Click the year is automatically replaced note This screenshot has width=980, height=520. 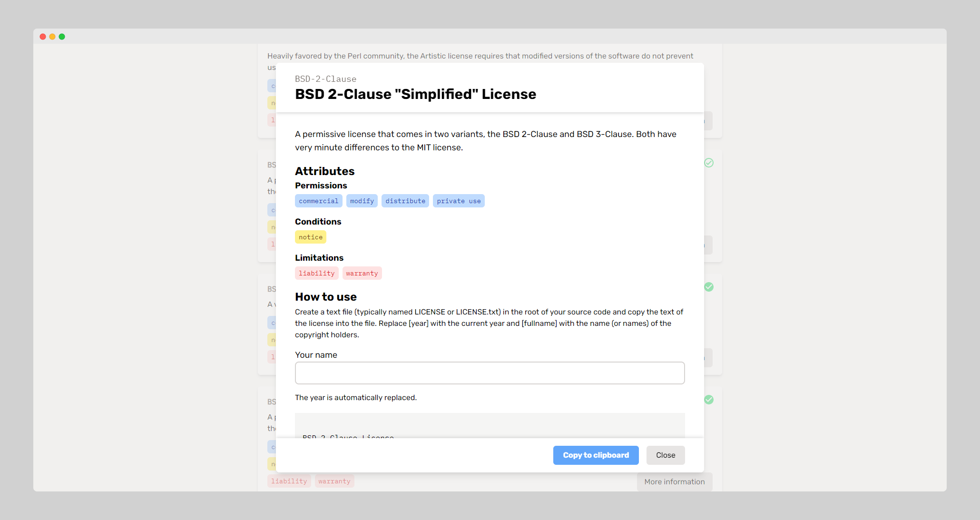tap(356, 398)
